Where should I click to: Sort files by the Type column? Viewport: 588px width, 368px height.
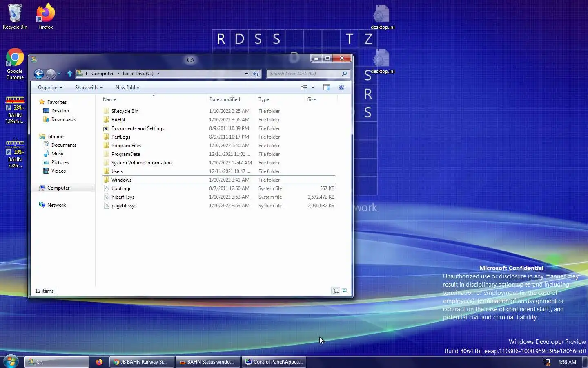[280, 99]
